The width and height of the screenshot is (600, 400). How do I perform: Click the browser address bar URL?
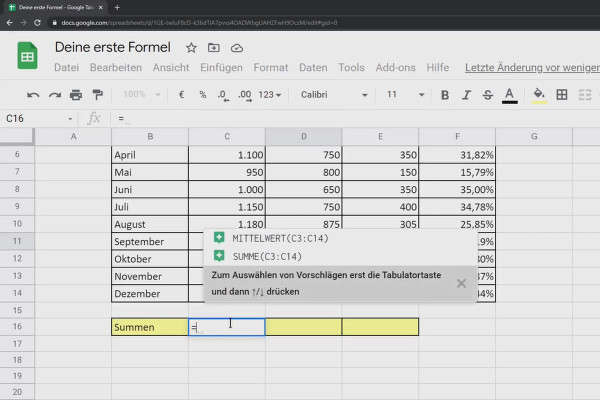tap(199, 23)
